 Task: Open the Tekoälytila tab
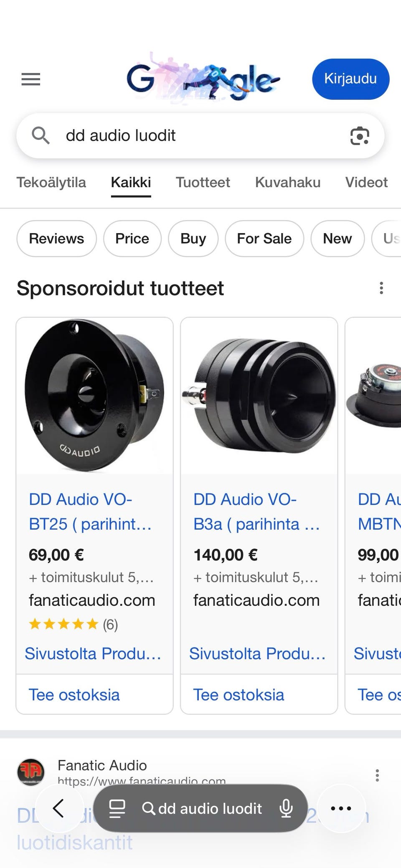(x=51, y=183)
